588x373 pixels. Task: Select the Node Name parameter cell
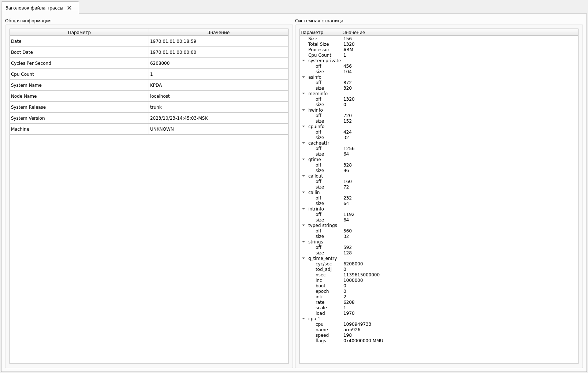coord(79,96)
